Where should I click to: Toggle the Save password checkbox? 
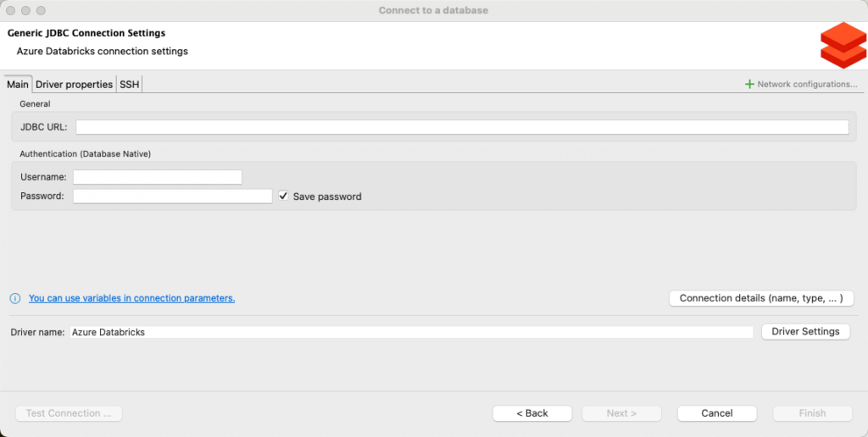284,196
